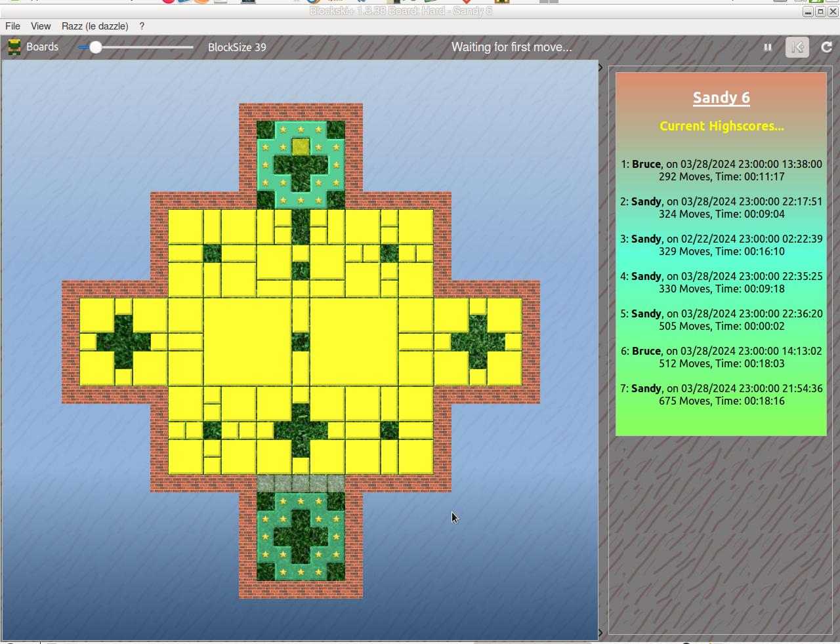Click the restart board refresh icon
Viewport: 840px width, 644px height.
(x=826, y=47)
